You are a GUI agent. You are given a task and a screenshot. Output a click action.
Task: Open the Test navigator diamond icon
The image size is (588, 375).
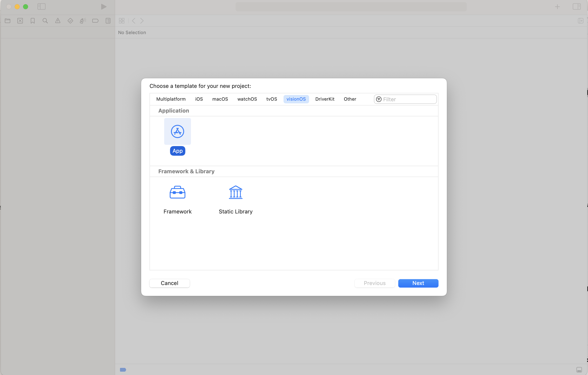(70, 21)
